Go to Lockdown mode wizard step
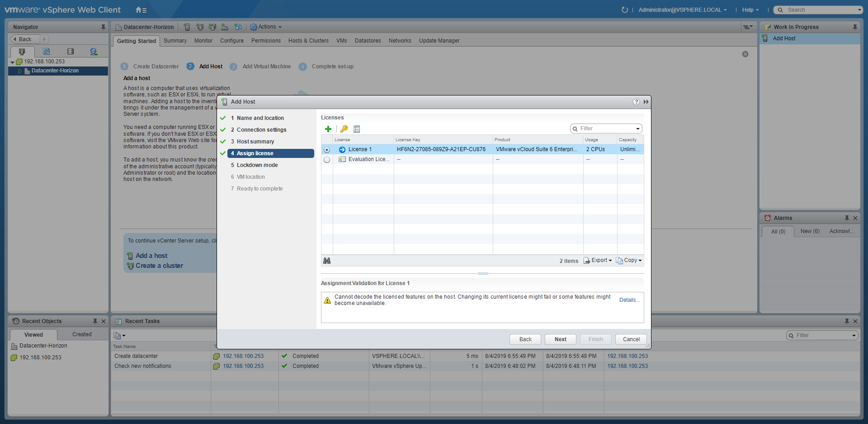 tap(257, 165)
